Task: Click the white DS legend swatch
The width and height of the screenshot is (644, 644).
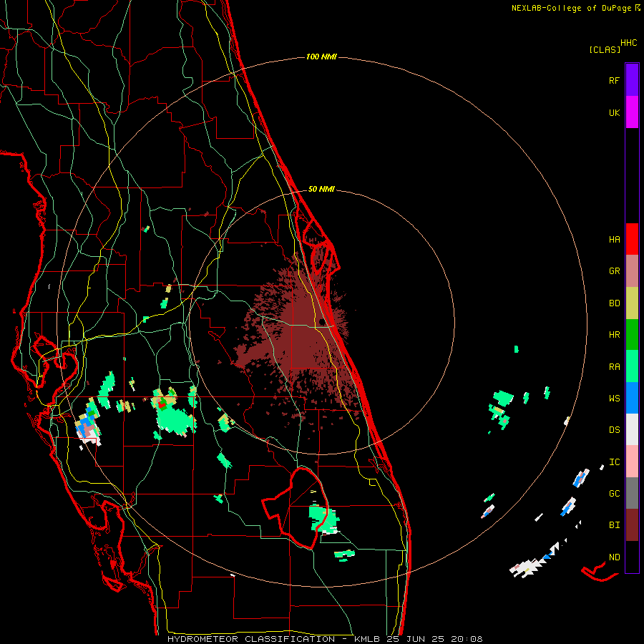Action: click(x=632, y=429)
